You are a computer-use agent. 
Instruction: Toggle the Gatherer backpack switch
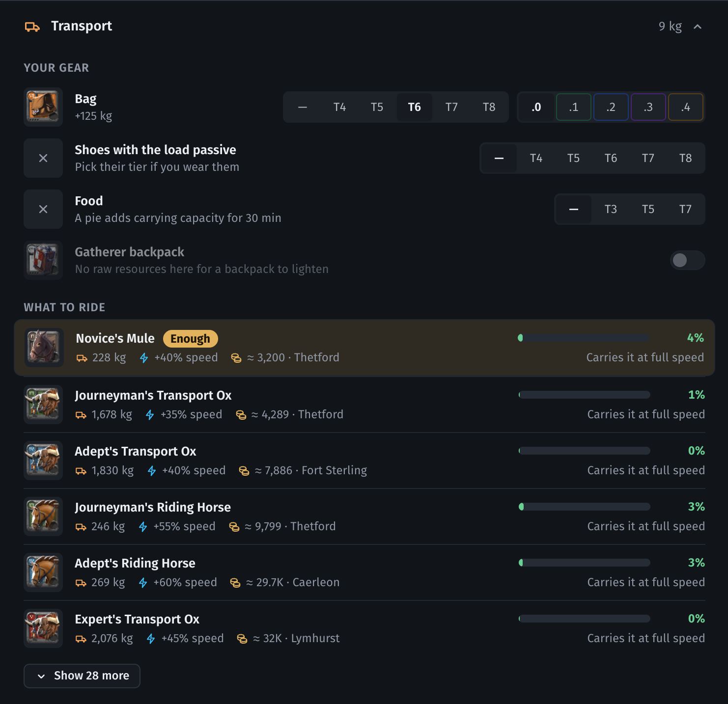tap(687, 260)
